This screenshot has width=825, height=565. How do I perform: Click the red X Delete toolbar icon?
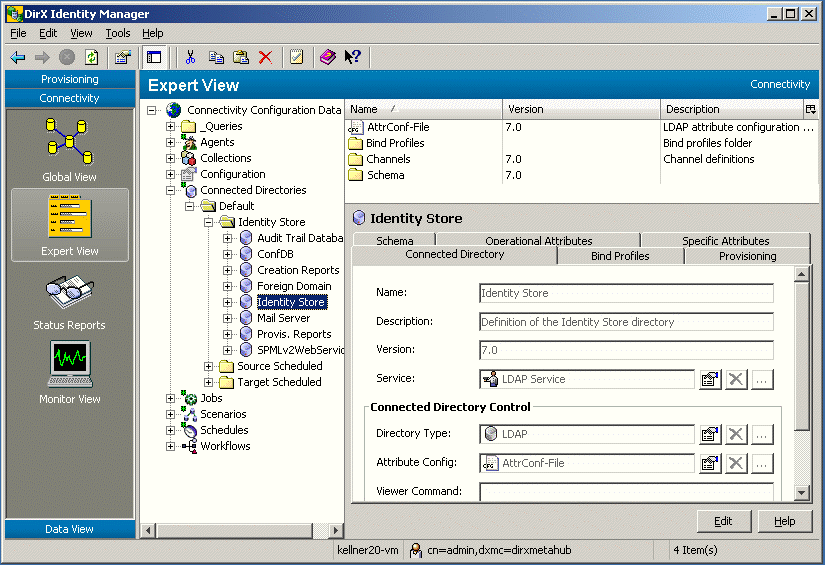(x=265, y=57)
